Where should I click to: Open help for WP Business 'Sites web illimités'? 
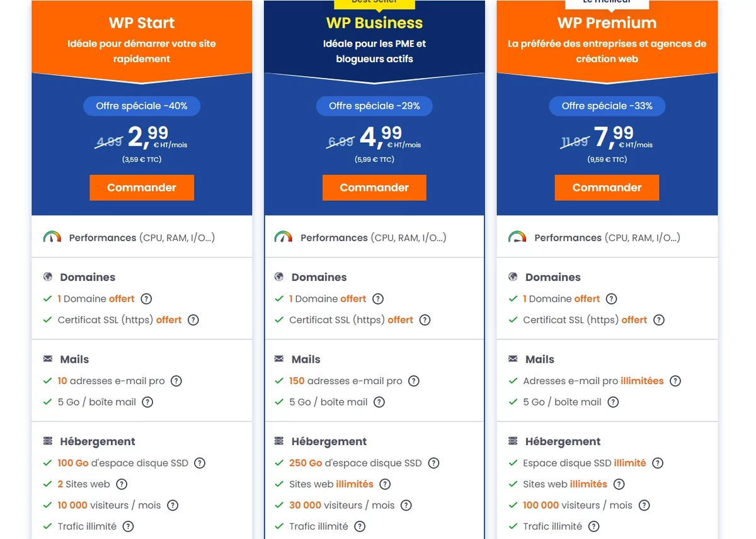[x=385, y=484]
